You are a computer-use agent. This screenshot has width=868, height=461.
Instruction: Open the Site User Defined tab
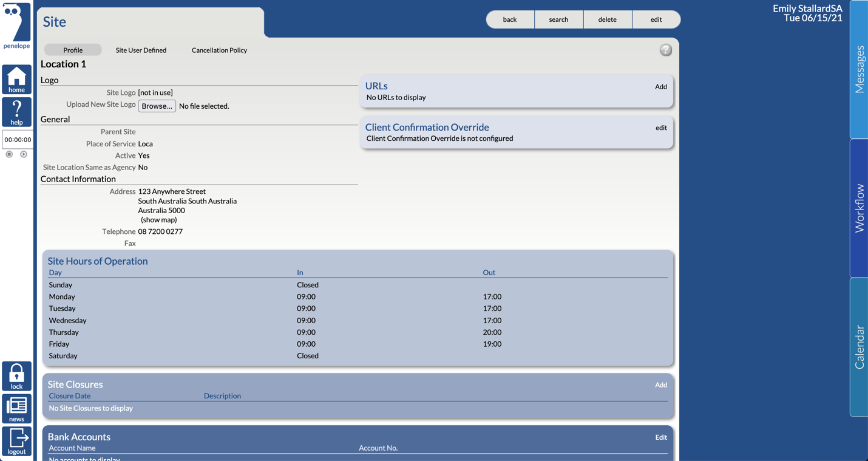(141, 50)
